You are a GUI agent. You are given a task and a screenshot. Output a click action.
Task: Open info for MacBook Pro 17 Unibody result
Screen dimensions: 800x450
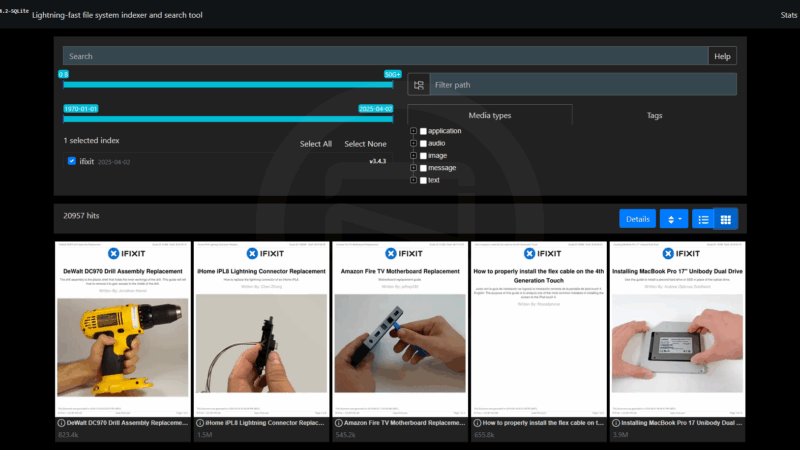click(x=616, y=423)
